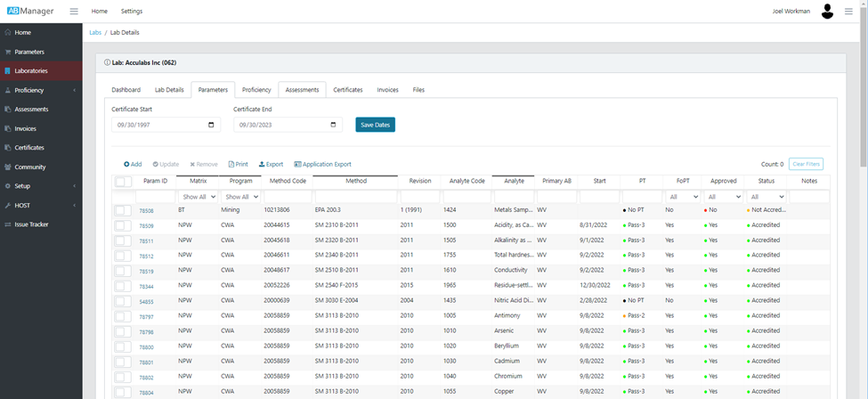
Task: Open the FoPT All filter dropdown
Action: [682, 197]
